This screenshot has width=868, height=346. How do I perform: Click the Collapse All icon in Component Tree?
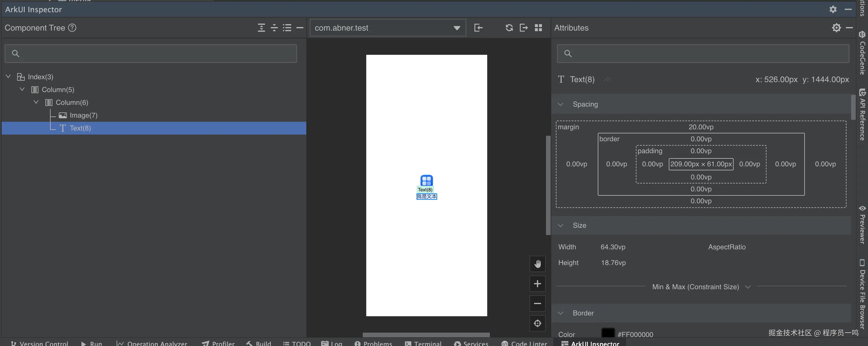[274, 28]
